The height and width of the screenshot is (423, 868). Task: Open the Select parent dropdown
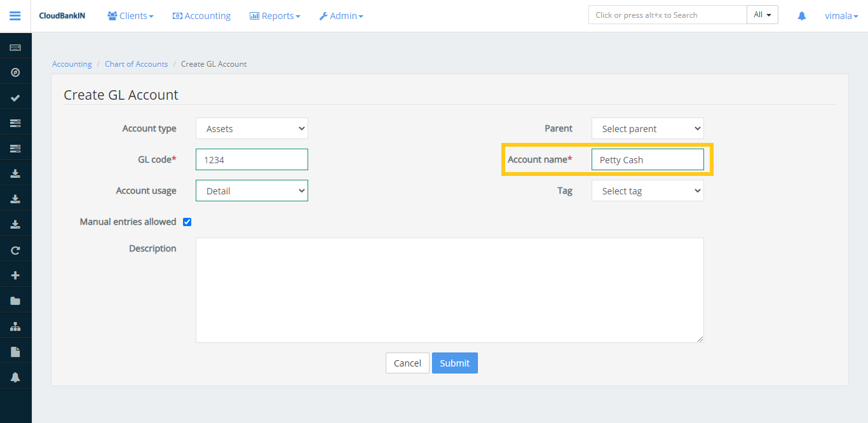coord(648,128)
